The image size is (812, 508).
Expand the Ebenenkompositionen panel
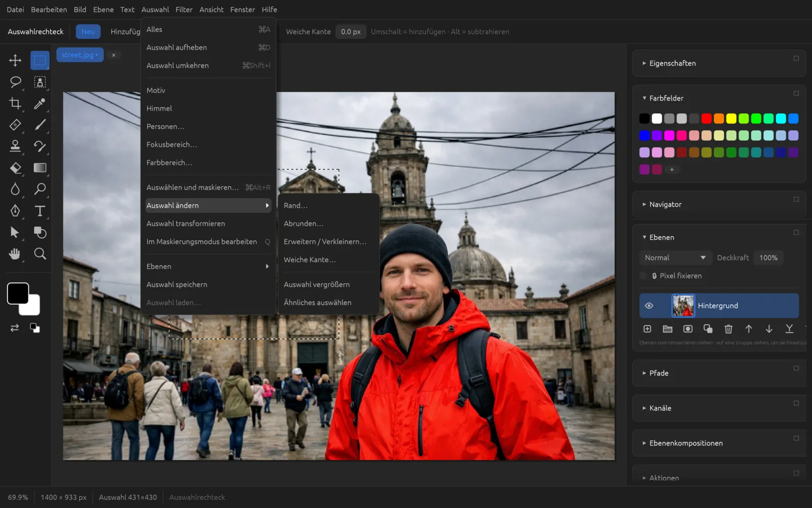pyautogui.click(x=644, y=443)
